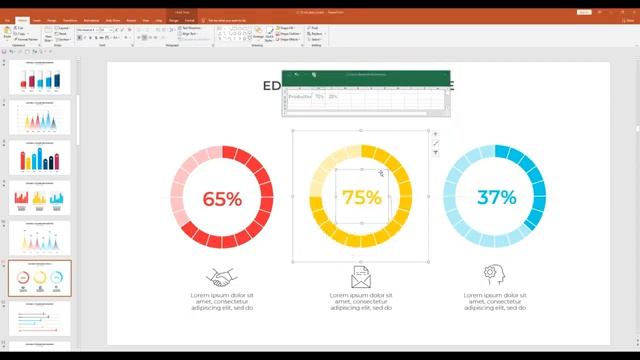This screenshot has width=640, height=360.
Task: Click the undo arrow in the Excel data window
Action: [297, 75]
